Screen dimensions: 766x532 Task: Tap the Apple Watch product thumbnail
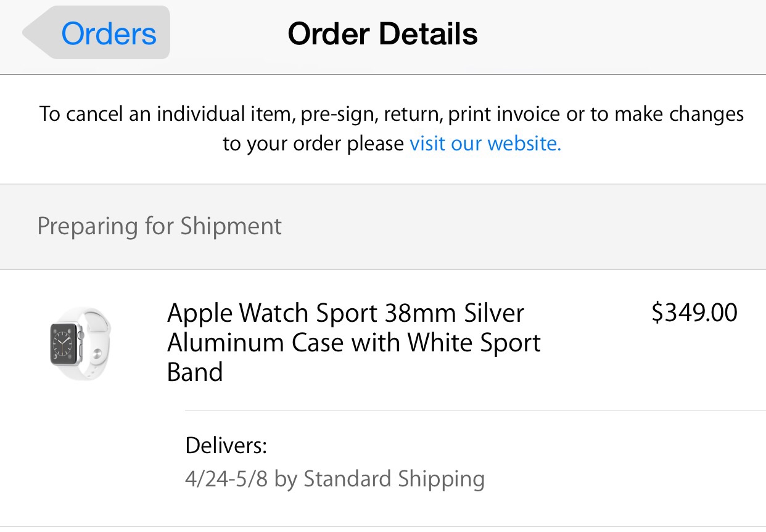[80, 343]
